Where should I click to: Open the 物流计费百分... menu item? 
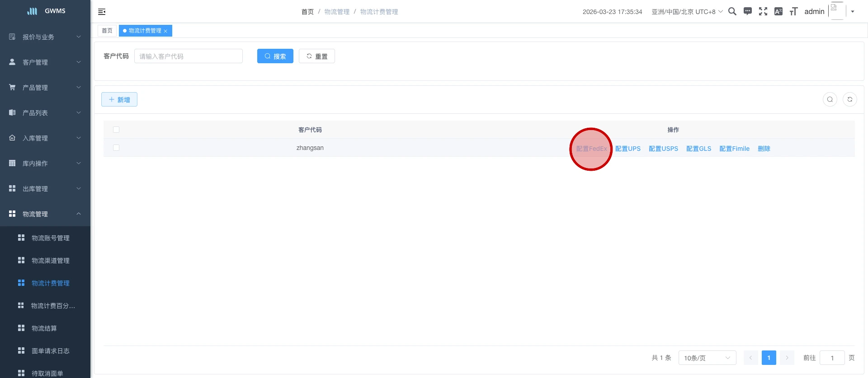coord(45,306)
